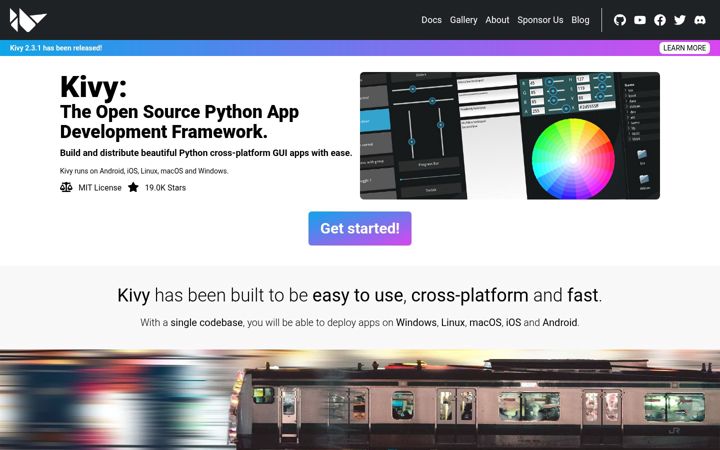Open the Gallery menu item
This screenshot has width=720, height=450.
463,20
